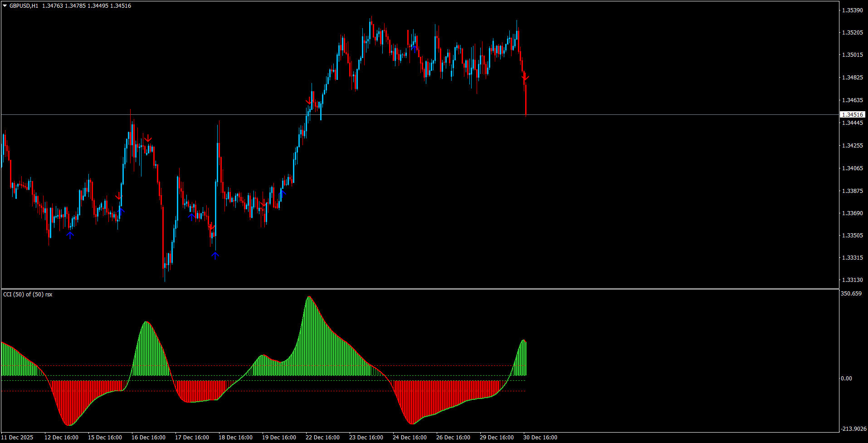Click the 16 Dec 16:00 time label
868x443 pixels.
148,438
